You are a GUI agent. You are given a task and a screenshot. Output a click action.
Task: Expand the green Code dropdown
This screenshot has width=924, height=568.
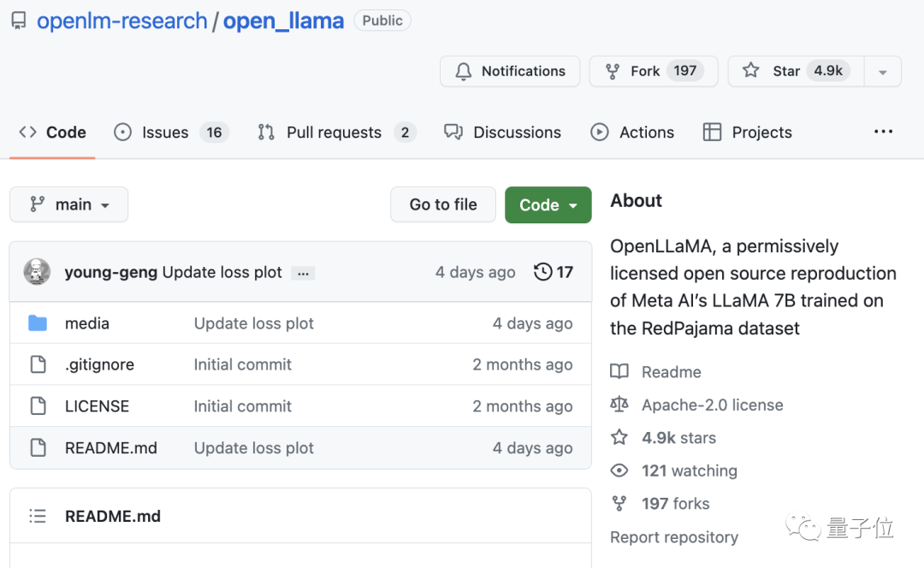click(548, 204)
